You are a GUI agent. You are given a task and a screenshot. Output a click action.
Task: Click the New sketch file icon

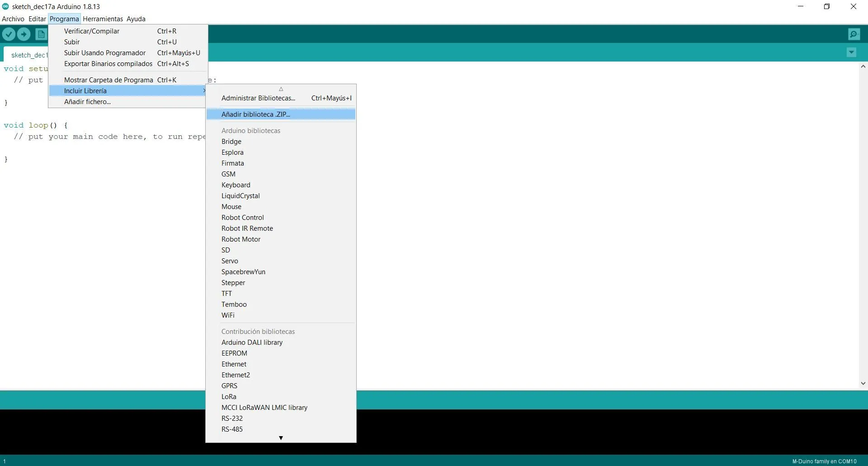pos(41,34)
